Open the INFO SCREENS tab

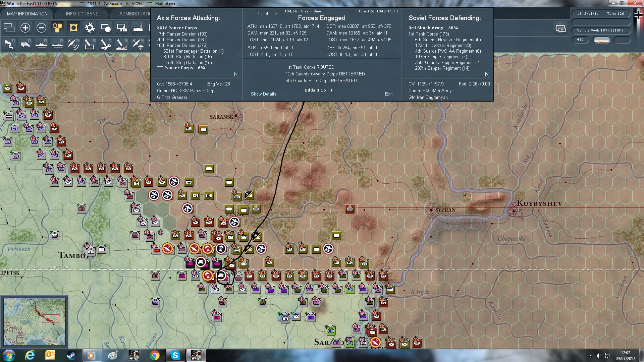[x=82, y=14]
